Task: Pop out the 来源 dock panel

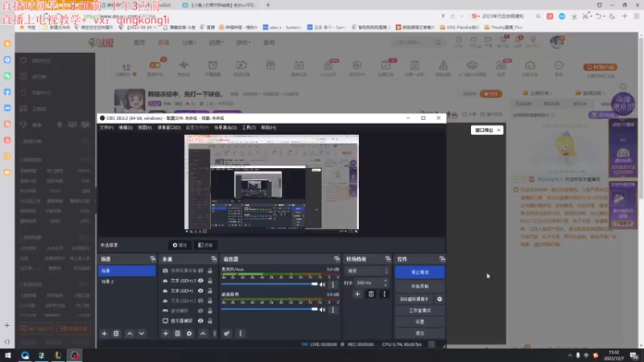Action: tap(214, 259)
